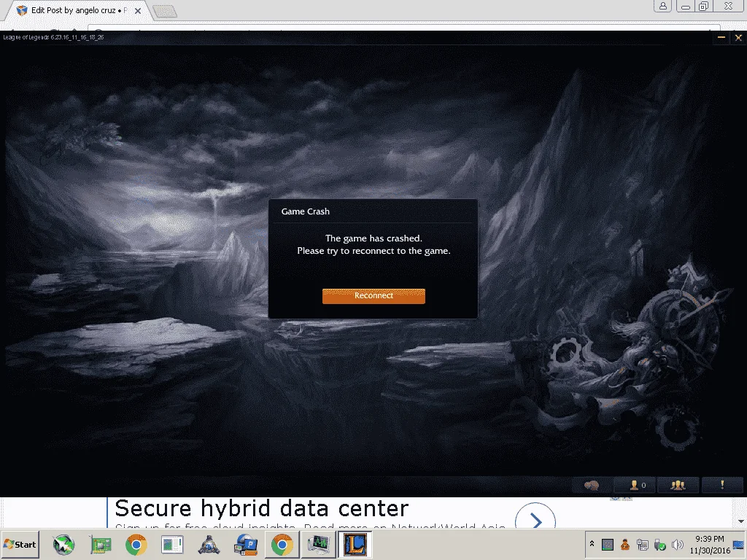The image size is (747, 560).
Task: Click the orange Reconnect button
Action: [373, 296]
